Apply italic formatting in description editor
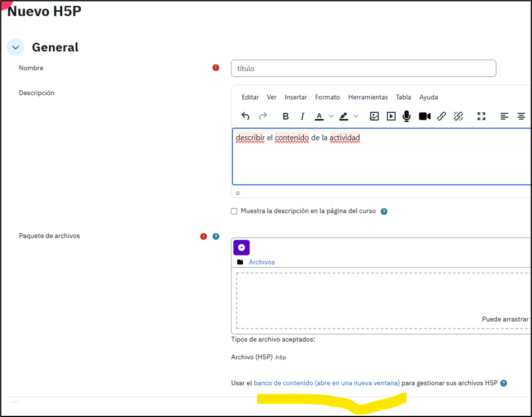The image size is (532, 417). pyautogui.click(x=302, y=116)
